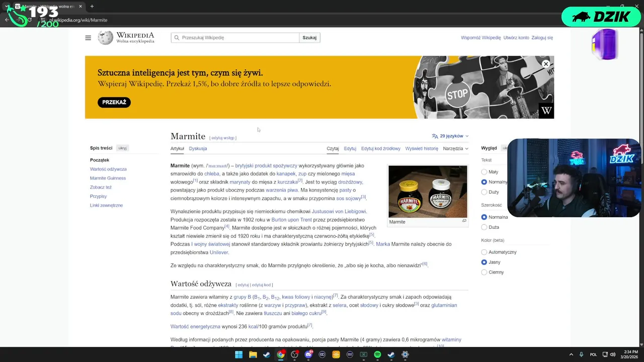Screen dimensions: 644x362
Task: Jump to Zobacz też in contents
Action: (101, 188)
